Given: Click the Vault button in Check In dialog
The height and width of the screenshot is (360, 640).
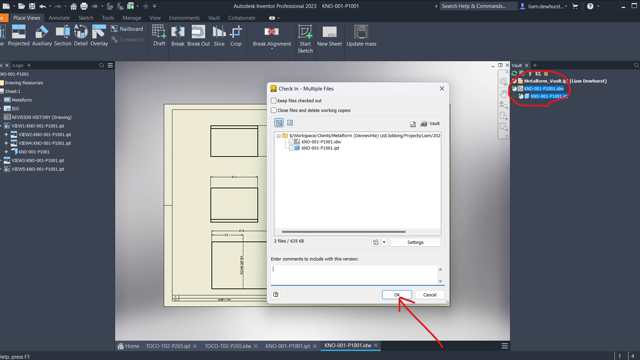Looking at the screenshot, I should coord(430,123).
